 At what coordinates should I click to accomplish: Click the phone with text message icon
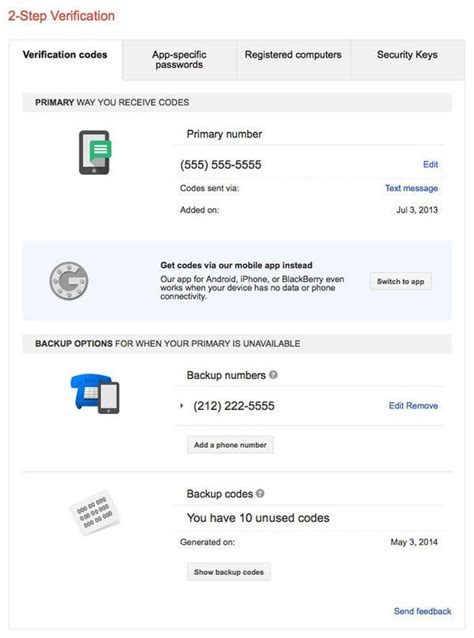[x=95, y=152]
